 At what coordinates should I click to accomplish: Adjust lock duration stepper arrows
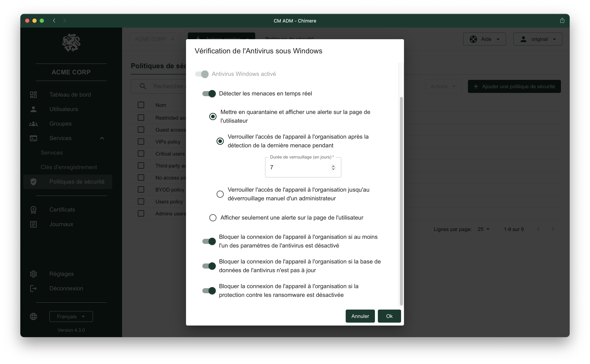point(333,167)
